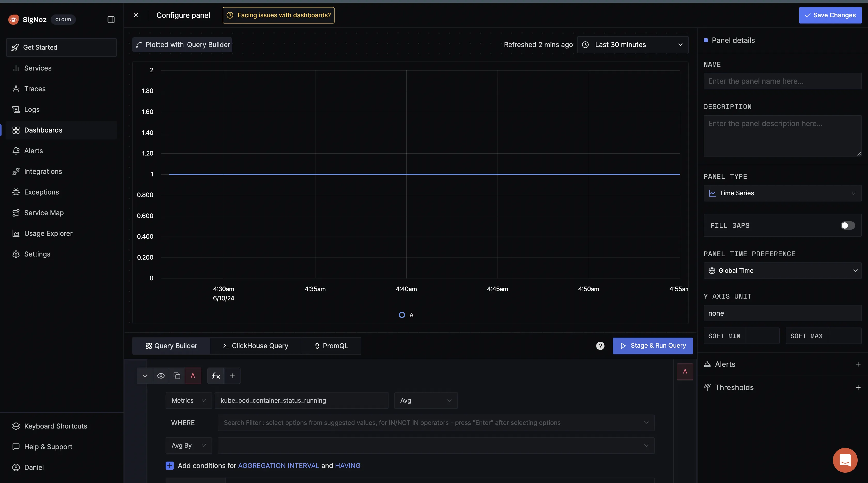Viewport: 868px width, 483px height.
Task: Click the SOFT MIN input
Action: 763,336
